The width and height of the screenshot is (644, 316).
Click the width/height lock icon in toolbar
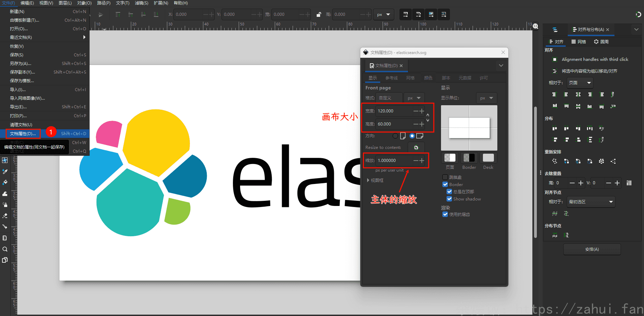pyautogui.click(x=319, y=14)
